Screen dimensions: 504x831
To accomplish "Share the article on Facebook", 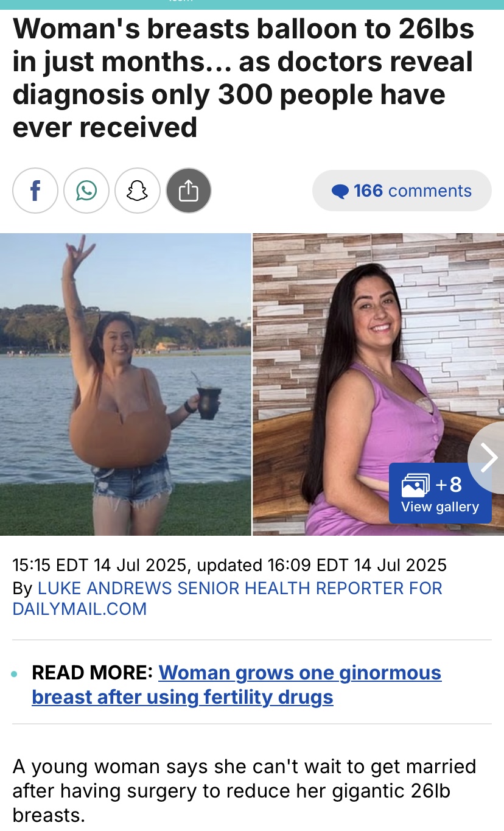I will click(x=35, y=191).
